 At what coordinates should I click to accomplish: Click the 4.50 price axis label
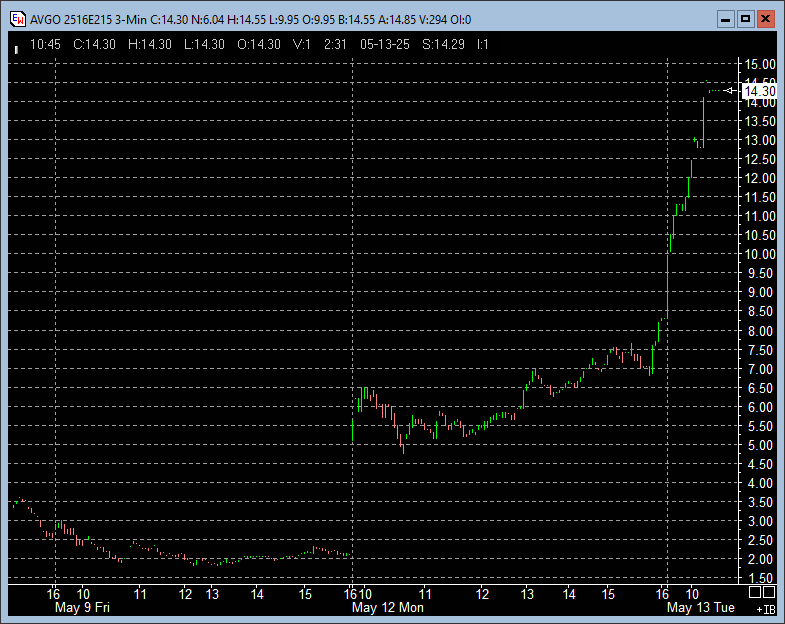pyautogui.click(x=762, y=464)
